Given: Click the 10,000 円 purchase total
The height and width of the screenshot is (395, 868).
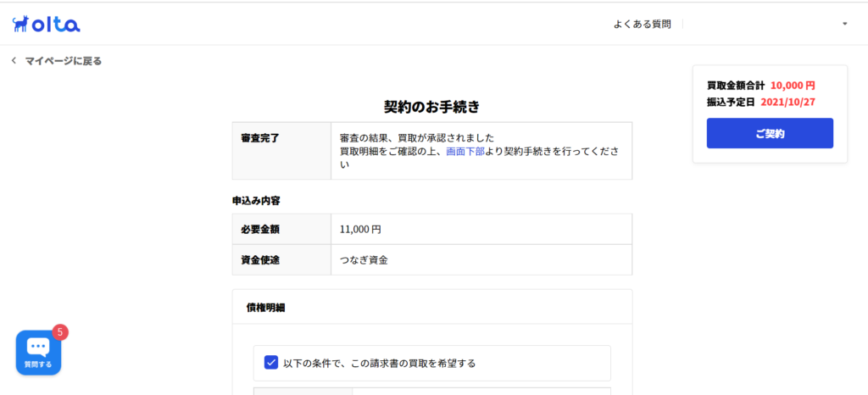Looking at the screenshot, I should click(x=793, y=86).
